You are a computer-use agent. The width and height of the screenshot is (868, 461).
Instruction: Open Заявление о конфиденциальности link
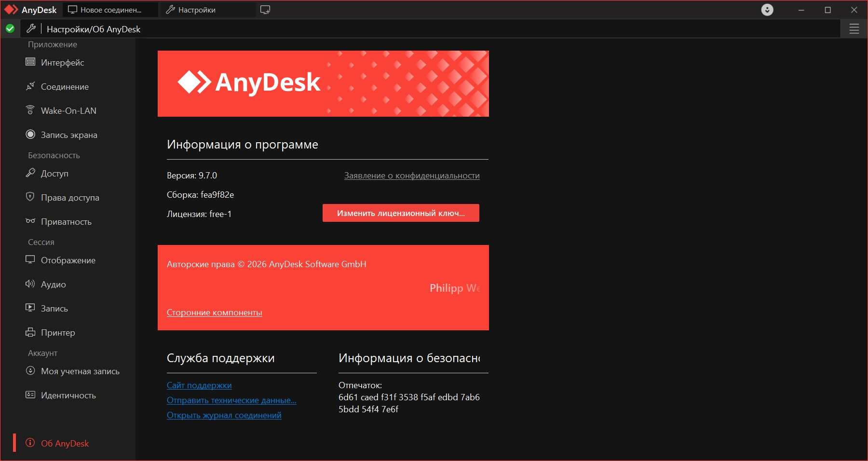click(412, 176)
